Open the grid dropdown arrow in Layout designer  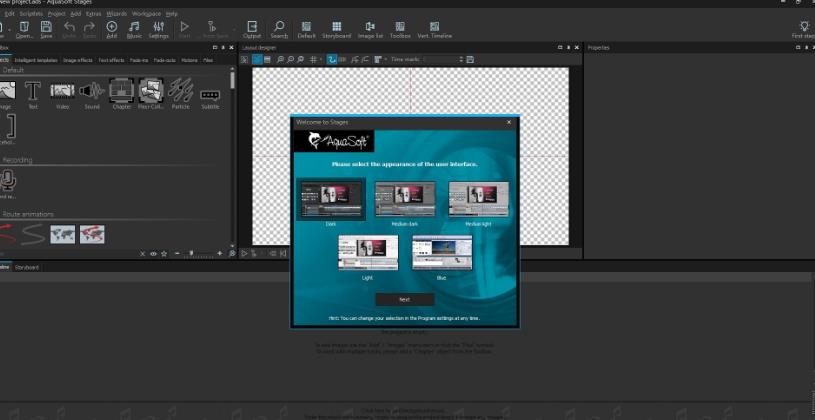pyautogui.click(x=321, y=60)
